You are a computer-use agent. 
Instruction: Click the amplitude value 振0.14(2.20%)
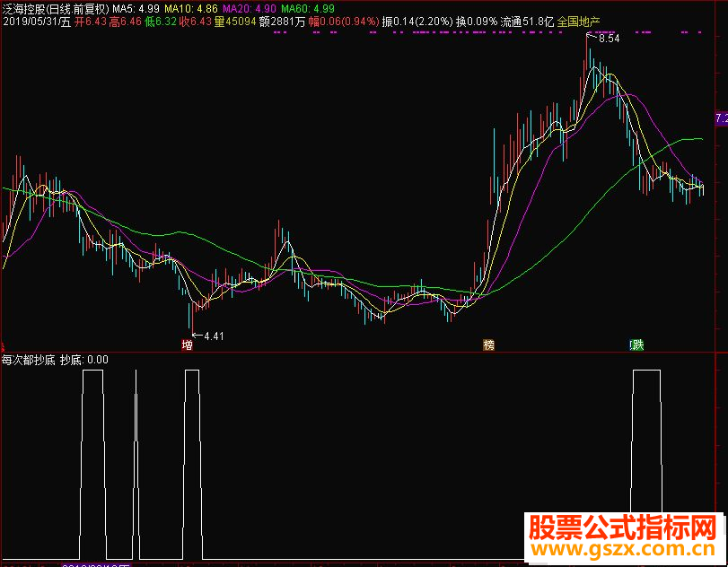[417, 22]
